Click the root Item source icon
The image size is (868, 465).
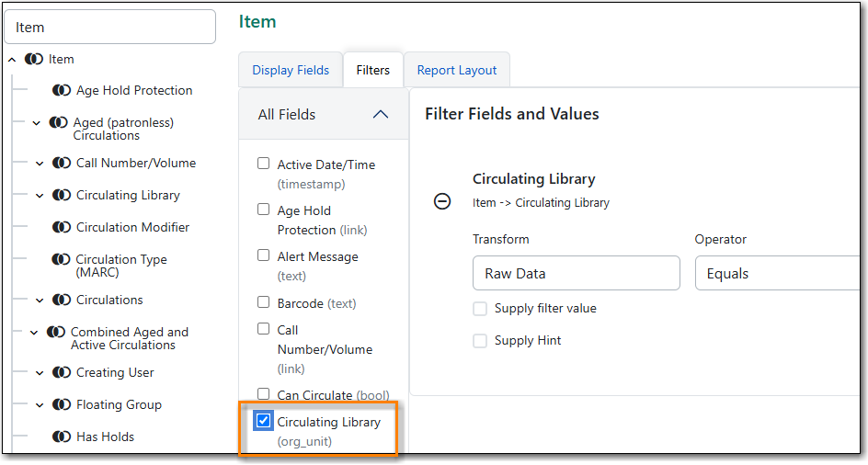(x=34, y=59)
